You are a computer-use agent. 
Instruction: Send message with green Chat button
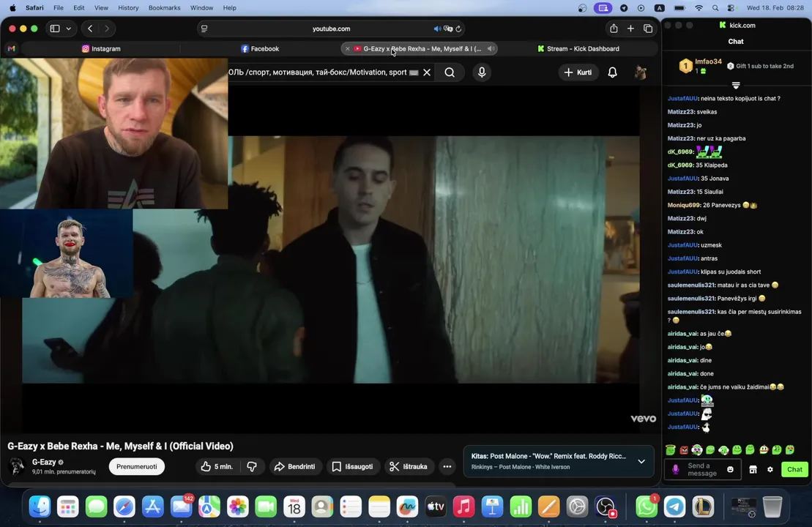794,469
